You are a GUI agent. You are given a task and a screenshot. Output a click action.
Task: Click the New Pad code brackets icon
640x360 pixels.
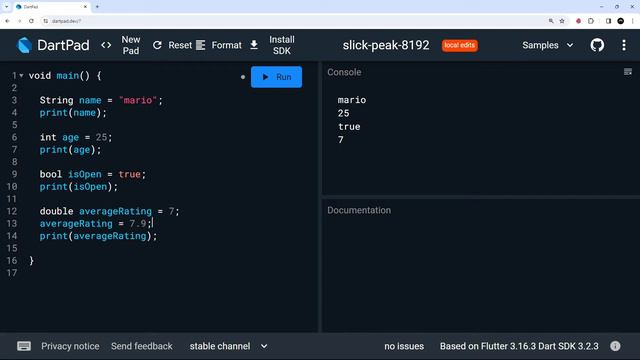106,45
